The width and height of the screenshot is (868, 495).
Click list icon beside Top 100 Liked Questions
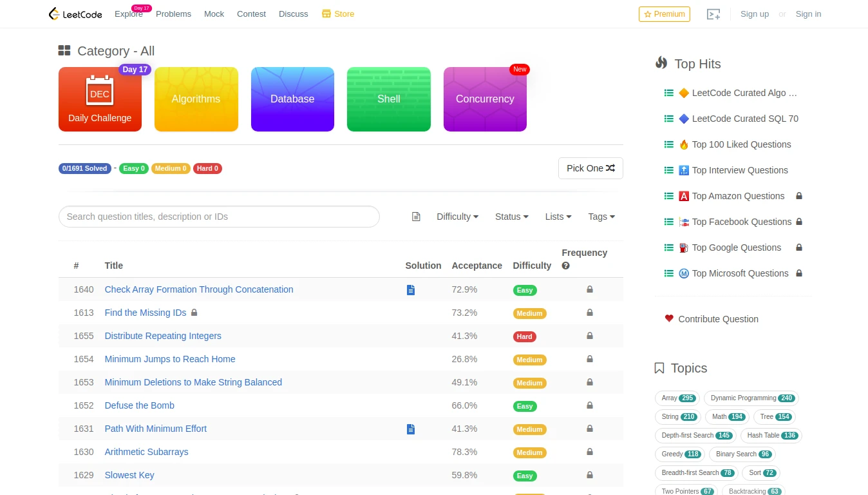(669, 144)
